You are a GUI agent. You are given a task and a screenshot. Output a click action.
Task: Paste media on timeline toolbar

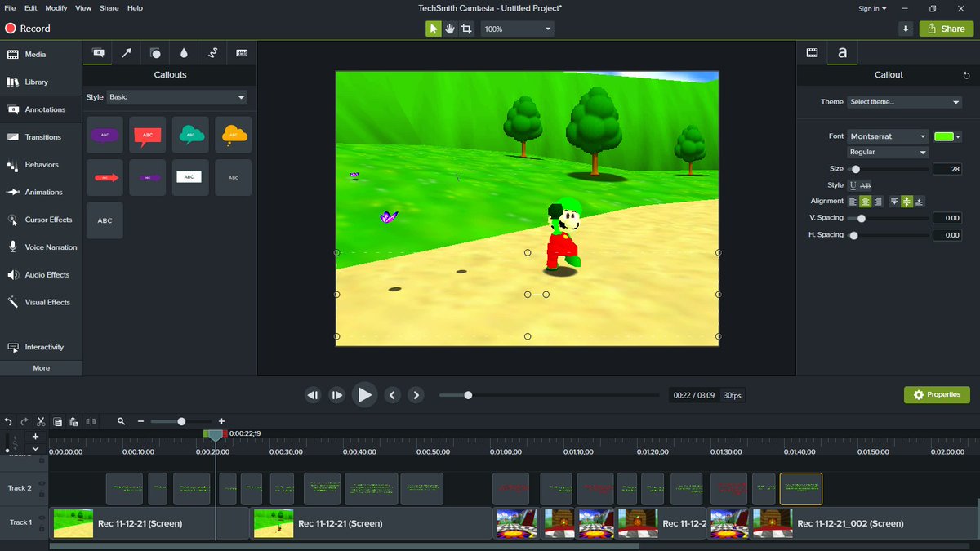coord(73,421)
